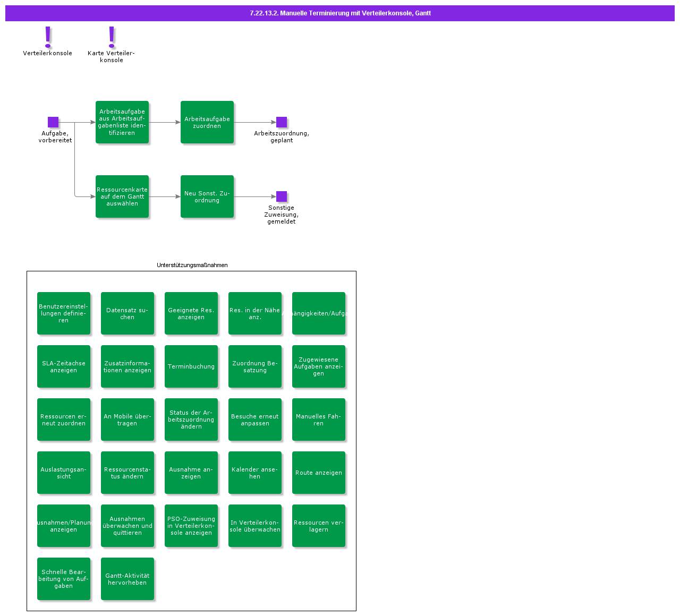Click the Karte Verteilerkonsole text label
The height and width of the screenshot is (616, 680).
112,56
